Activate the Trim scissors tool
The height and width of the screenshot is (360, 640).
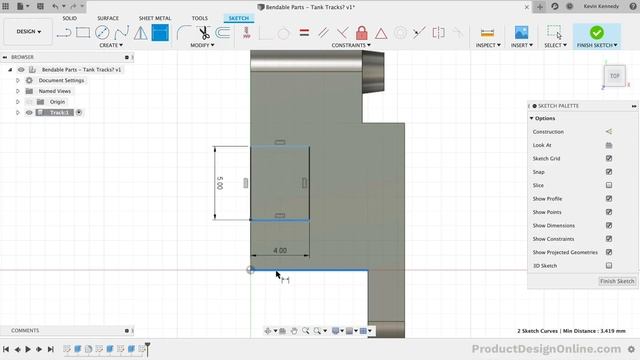[x=203, y=33]
